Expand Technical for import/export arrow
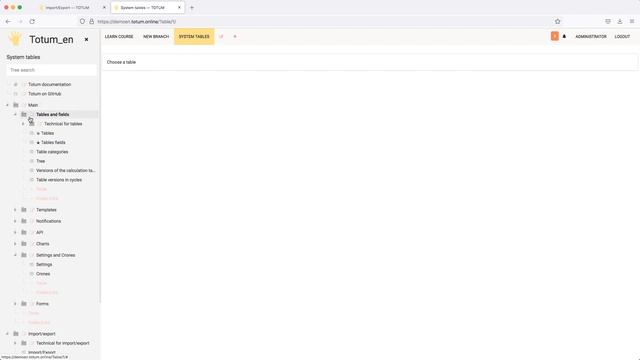Screen dimensions: 640x360 click(15, 343)
